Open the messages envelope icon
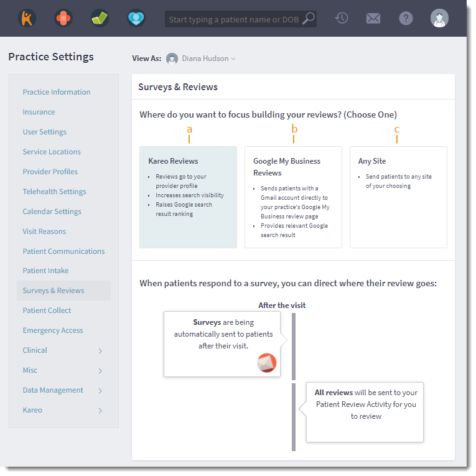Screen dimensions: 476x476 click(x=373, y=19)
